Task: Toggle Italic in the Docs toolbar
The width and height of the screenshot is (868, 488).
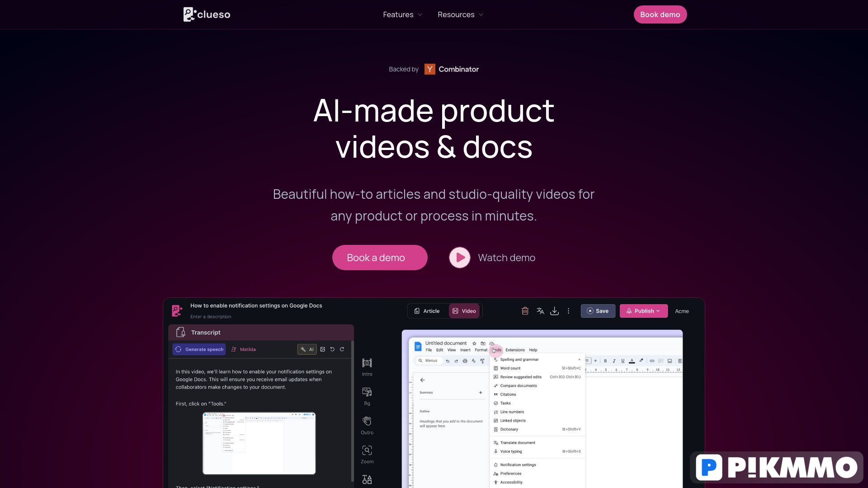Action: (x=614, y=361)
